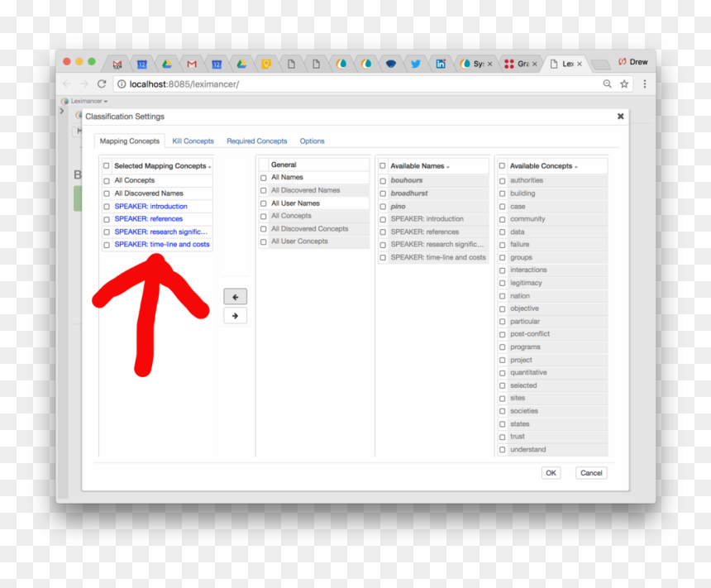Click 'SPEAKER: references' in selected mapping concepts
This screenshot has height=588, width=711.
click(149, 218)
